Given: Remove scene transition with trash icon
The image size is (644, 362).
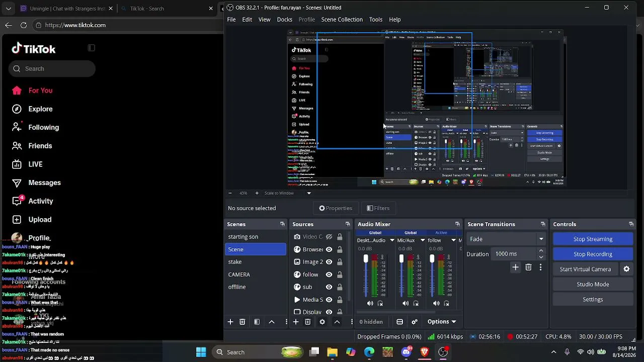Looking at the screenshot, I should (528, 267).
